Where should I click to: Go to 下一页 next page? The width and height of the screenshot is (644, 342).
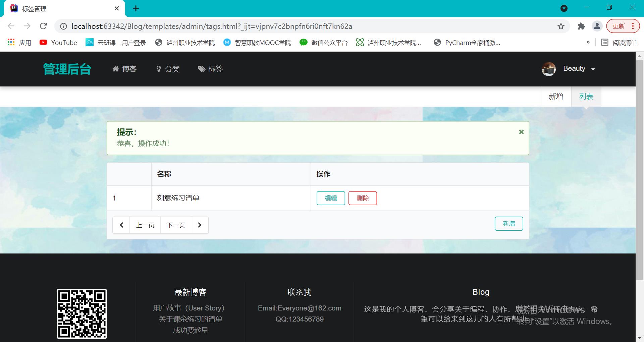coord(176,225)
